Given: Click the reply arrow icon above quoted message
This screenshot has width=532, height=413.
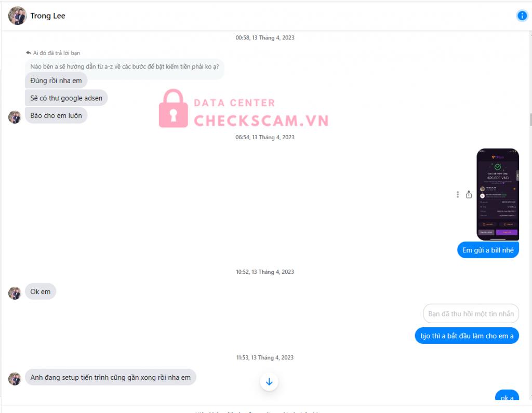Looking at the screenshot, I should pos(29,52).
